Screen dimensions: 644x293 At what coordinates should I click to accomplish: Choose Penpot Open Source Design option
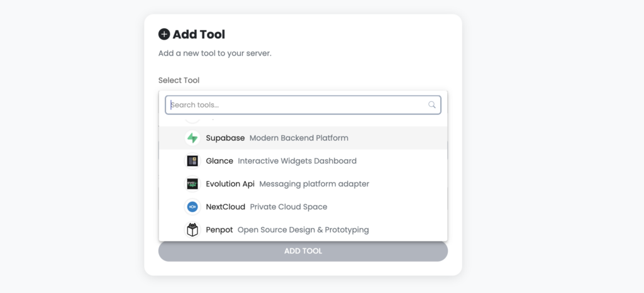tap(303, 229)
